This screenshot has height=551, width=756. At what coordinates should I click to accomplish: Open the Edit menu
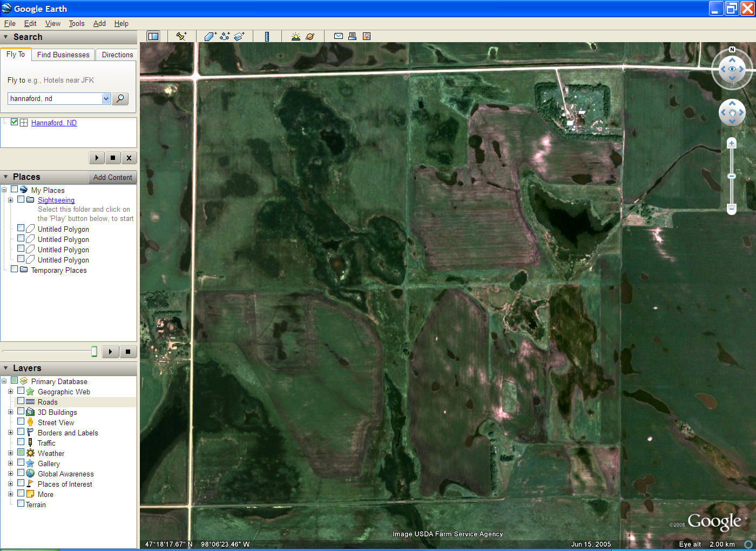[30, 23]
